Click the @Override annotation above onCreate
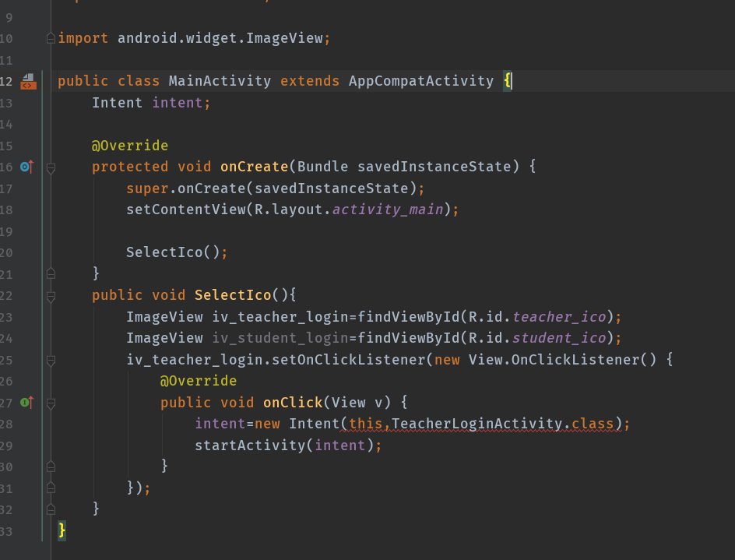This screenshot has width=735, height=560. point(130,146)
